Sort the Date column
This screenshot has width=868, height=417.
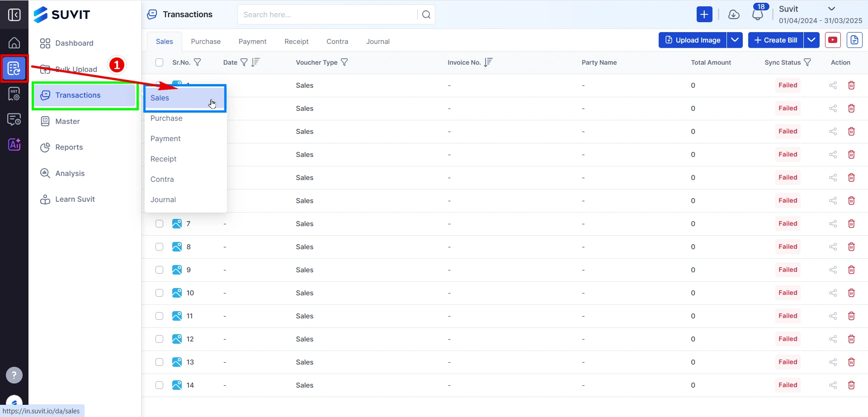pos(255,62)
